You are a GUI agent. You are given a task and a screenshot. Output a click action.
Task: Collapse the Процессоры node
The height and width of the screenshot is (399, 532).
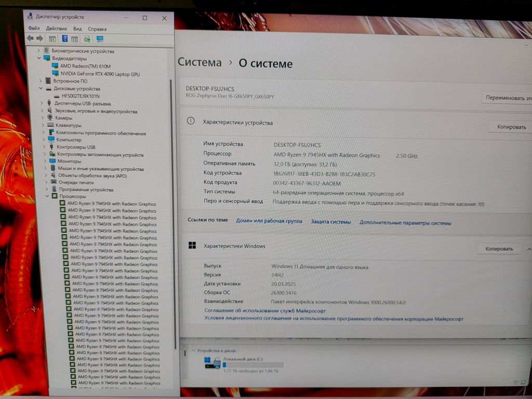click(47, 196)
